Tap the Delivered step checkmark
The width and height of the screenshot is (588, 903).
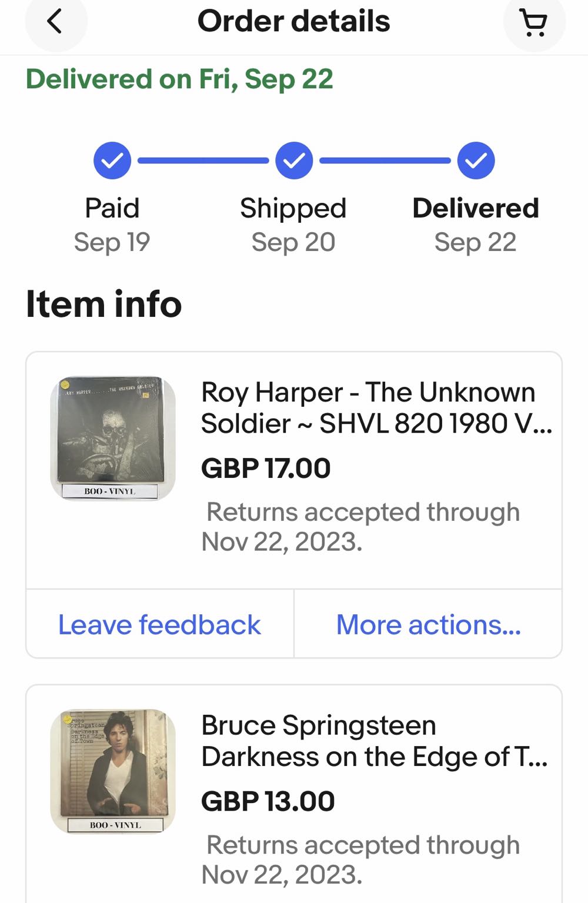coord(476,160)
